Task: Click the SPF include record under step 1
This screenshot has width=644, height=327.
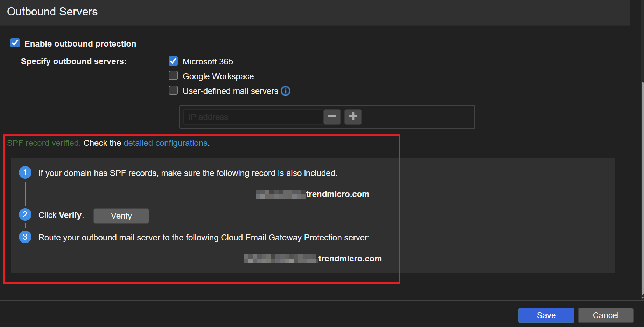Action: (x=313, y=194)
